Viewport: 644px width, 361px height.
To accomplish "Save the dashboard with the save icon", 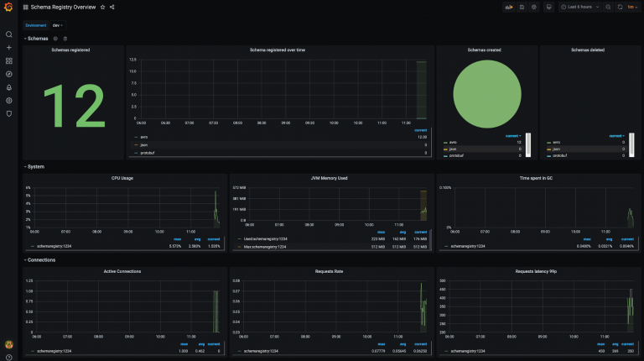I will [522, 7].
